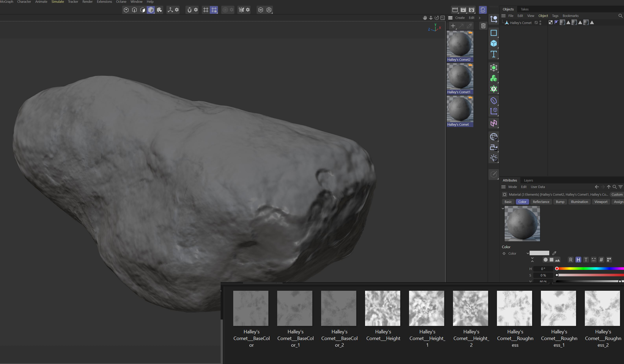624x364 pixels.
Task: Open Attributes manager hamburger menu
Action: (x=503, y=187)
